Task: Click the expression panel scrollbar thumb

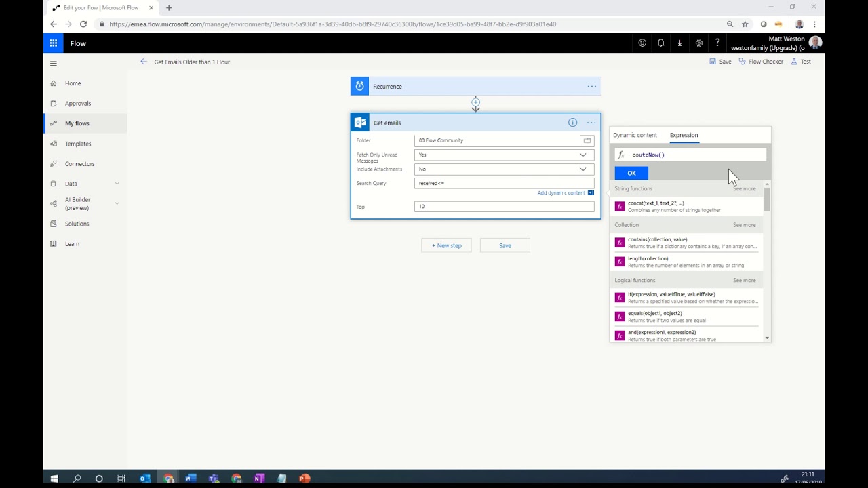Action: [x=767, y=200]
